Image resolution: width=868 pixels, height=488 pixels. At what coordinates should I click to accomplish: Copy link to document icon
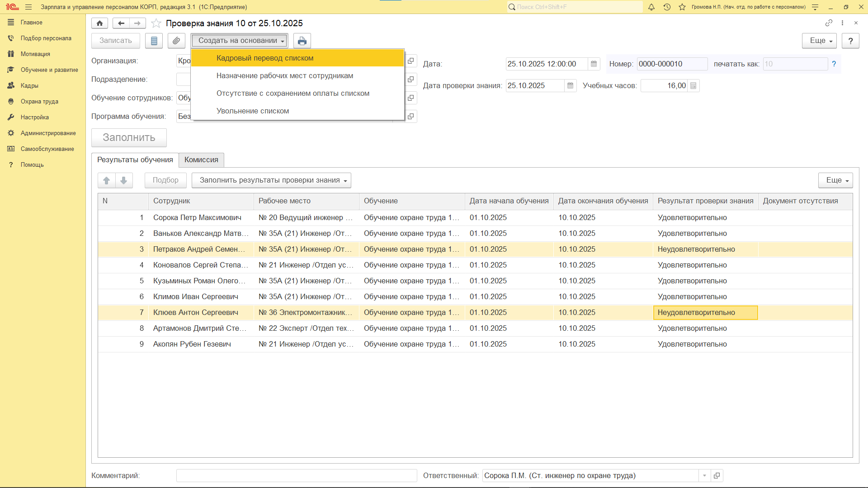click(x=829, y=23)
